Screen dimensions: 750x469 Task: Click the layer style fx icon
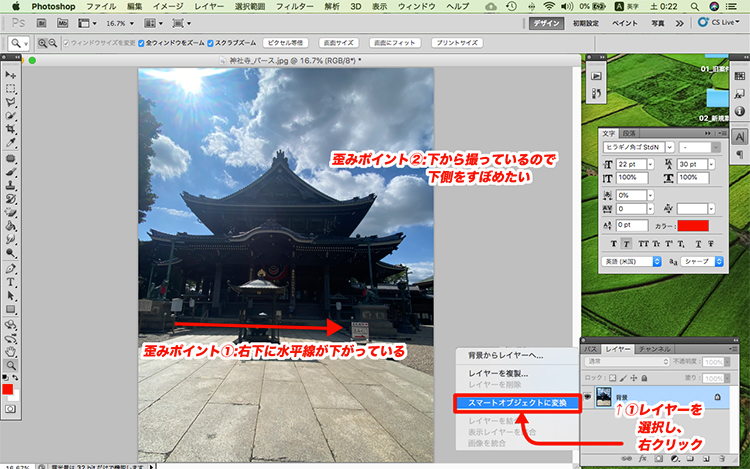[x=642, y=458]
